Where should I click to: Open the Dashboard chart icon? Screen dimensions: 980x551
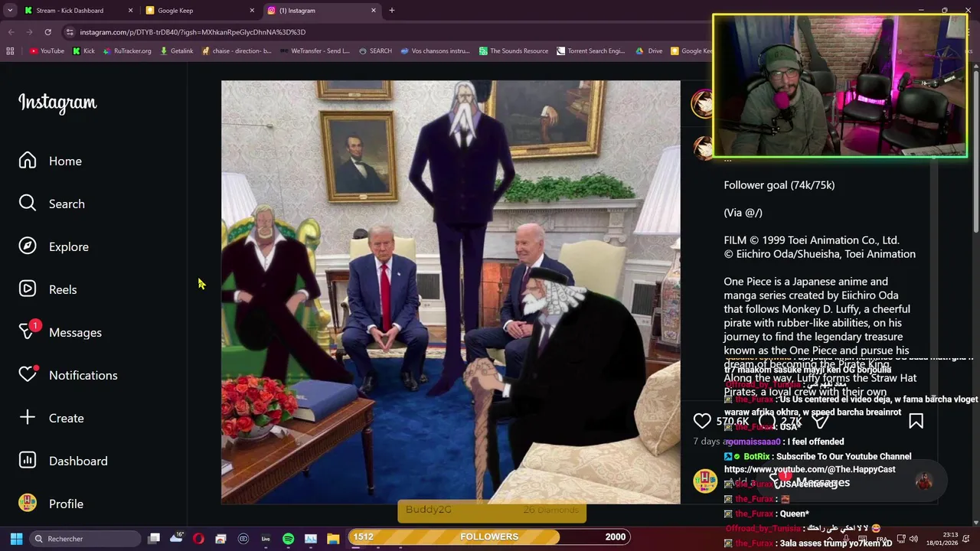(x=28, y=461)
